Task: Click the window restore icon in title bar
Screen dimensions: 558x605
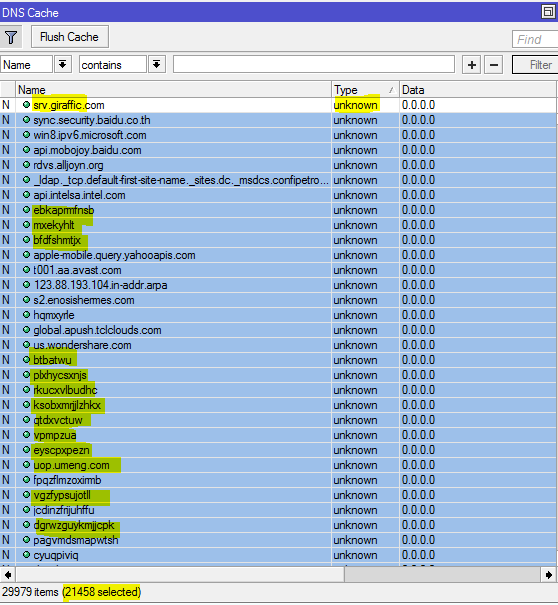Action: coord(548,12)
